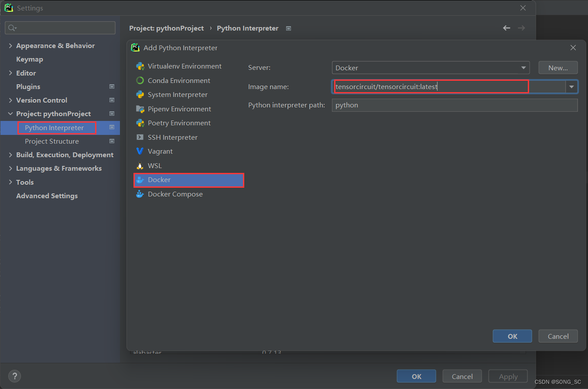Cancel the Add Python Interpreter dialog
This screenshot has height=389, width=588.
pos(558,336)
